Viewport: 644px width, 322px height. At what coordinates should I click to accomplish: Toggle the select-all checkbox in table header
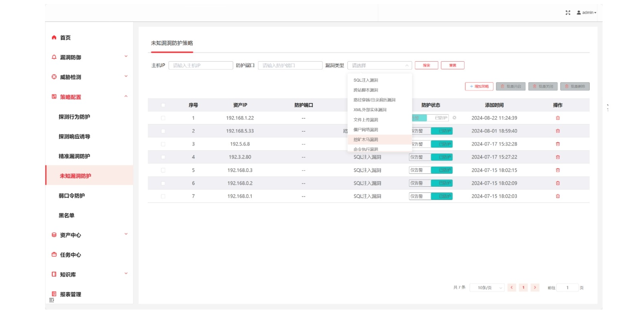[x=163, y=105]
